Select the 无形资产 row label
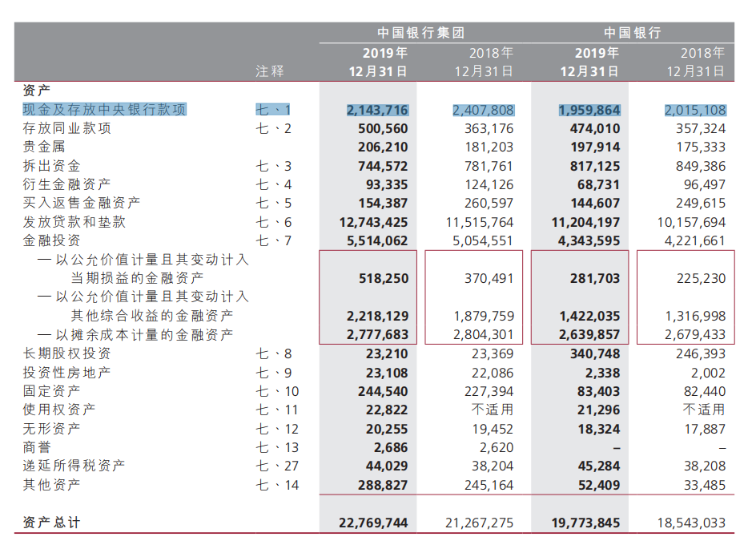The height and width of the screenshot is (545, 756). click(x=51, y=429)
